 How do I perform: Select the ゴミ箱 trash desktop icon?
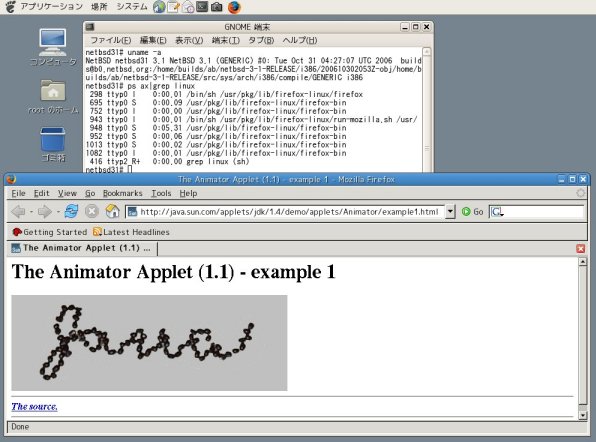pos(53,144)
